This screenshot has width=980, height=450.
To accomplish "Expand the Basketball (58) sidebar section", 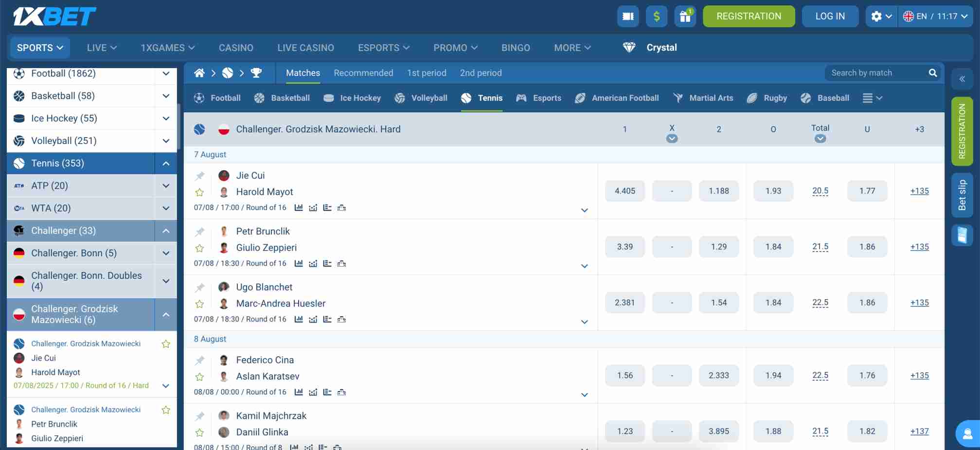I will (x=166, y=96).
